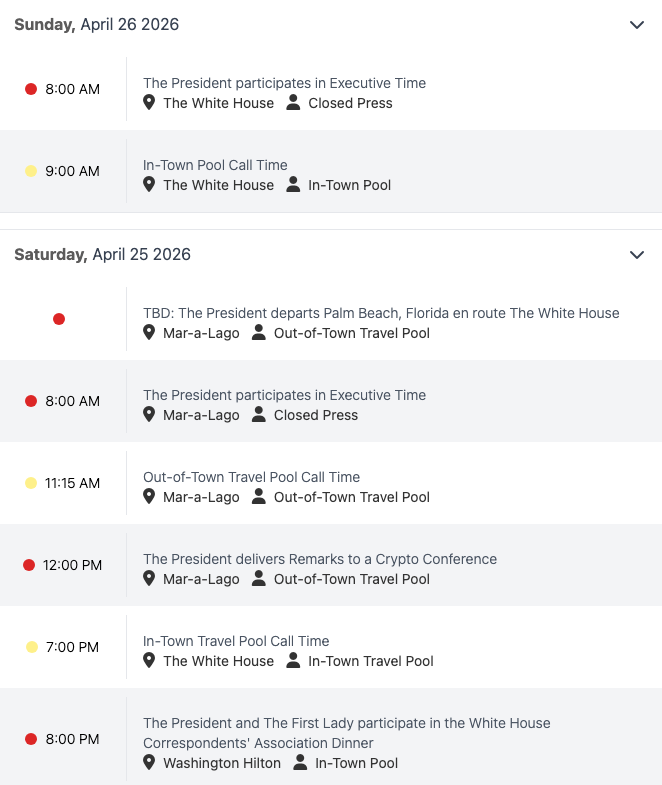
Task: Click yellow dot beside 7:00 PM
Action: (31, 647)
